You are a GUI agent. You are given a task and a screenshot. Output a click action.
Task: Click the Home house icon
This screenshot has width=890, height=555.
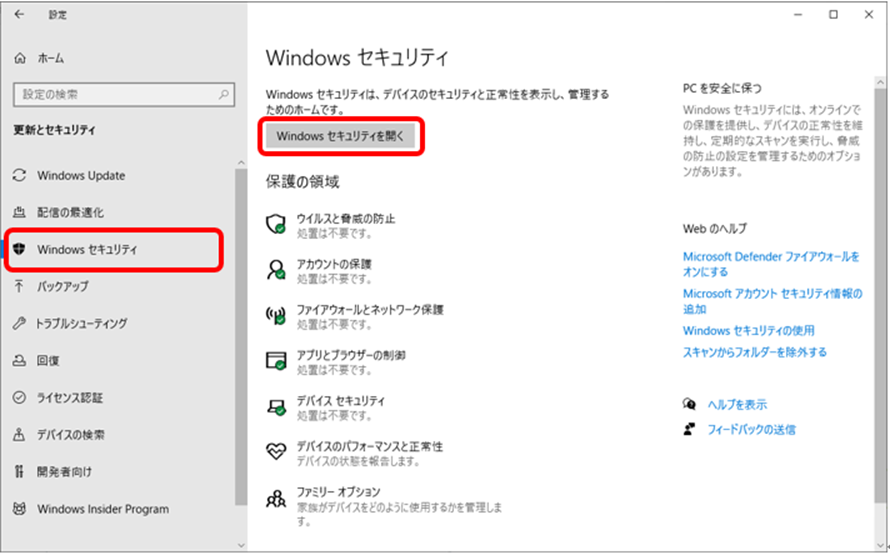pyautogui.click(x=20, y=58)
